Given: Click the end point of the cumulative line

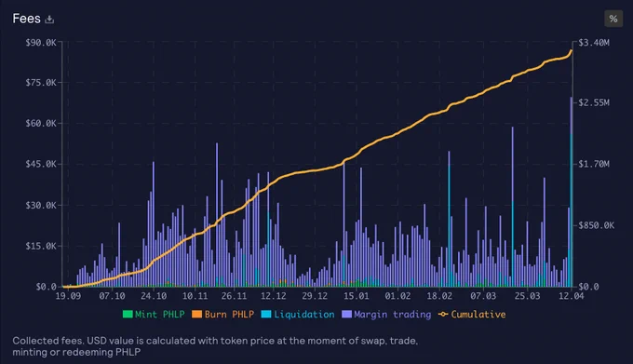Looking at the screenshot, I should click(x=572, y=51).
